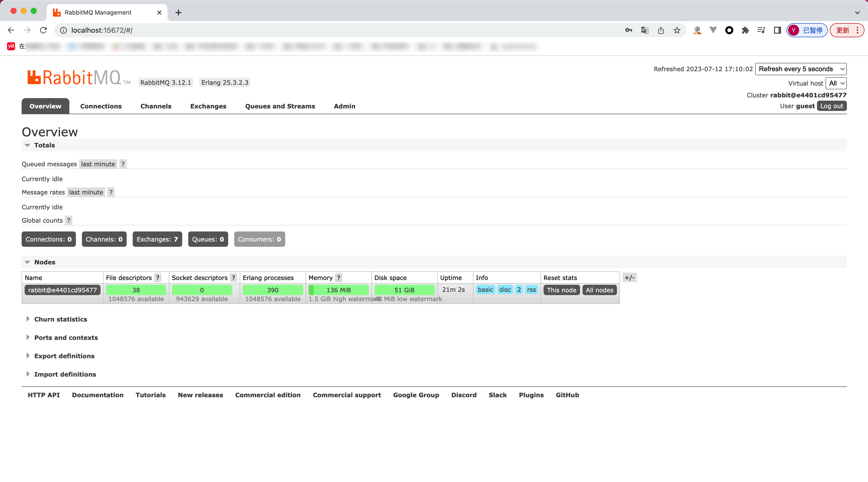Switch to the Queues and Streams tab
Screen dimensions: 868x482
280,106
